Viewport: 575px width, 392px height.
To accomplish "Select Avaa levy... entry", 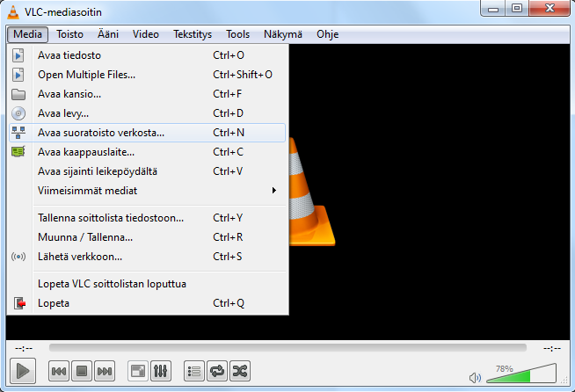I will click(147, 113).
